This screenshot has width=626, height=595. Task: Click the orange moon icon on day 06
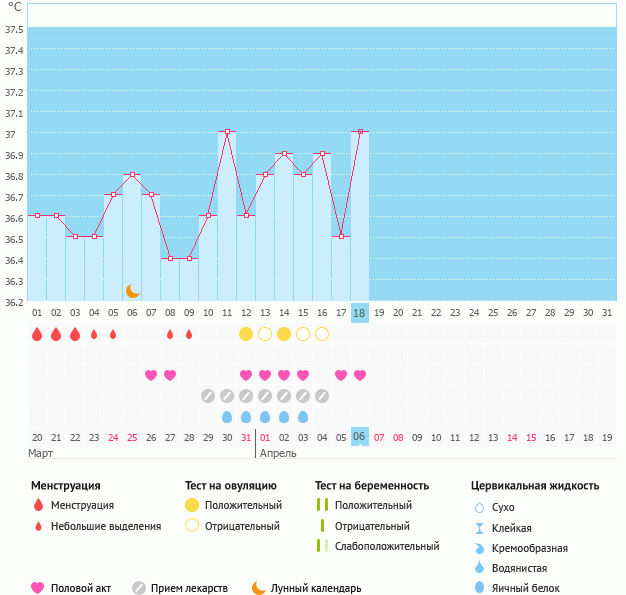132,290
